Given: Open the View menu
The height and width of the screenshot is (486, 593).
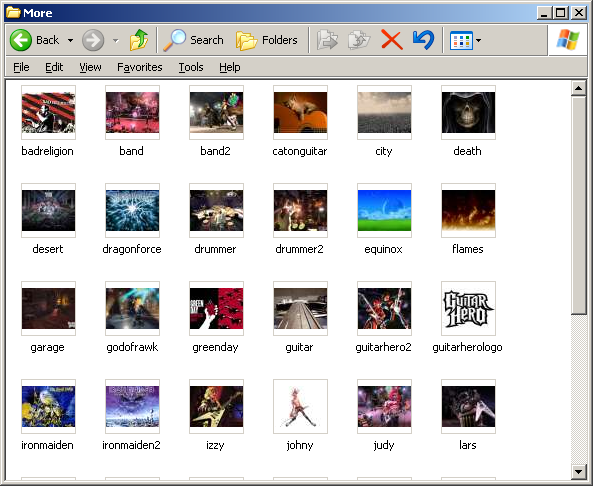Looking at the screenshot, I should (90, 67).
